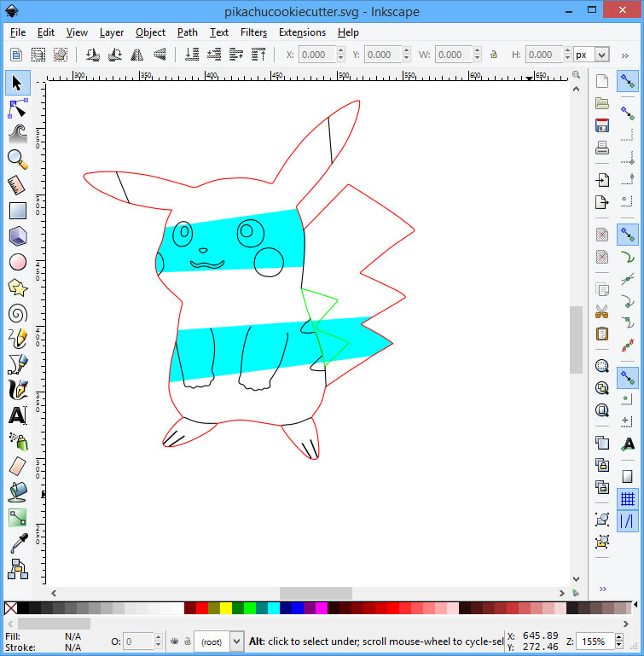This screenshot has height=656, width=644.
Task: Select the Spiral tool
Action: click(x=18, y=314)
